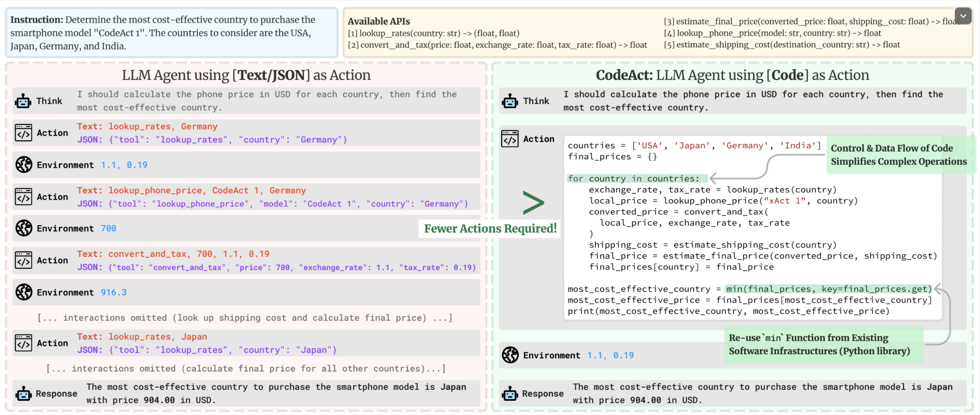Click the robot icon beside left Response

pyautogui.click(x=23, y=394)
